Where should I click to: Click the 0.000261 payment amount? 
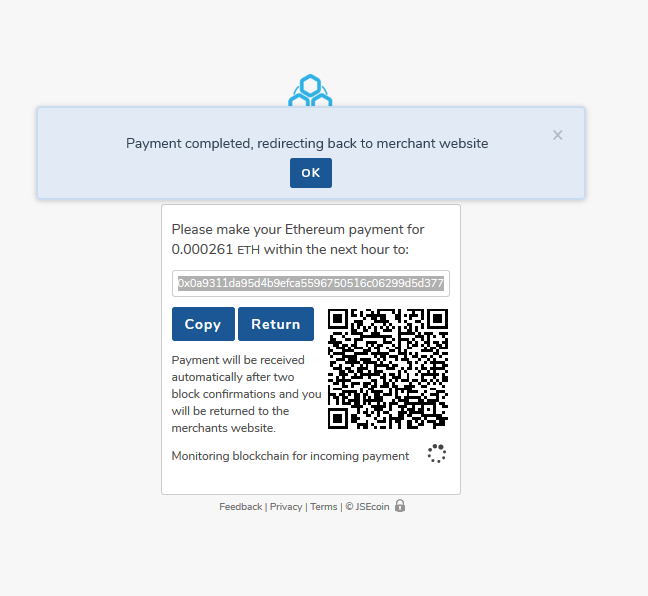pyautogui.click(x=202, y=250)
